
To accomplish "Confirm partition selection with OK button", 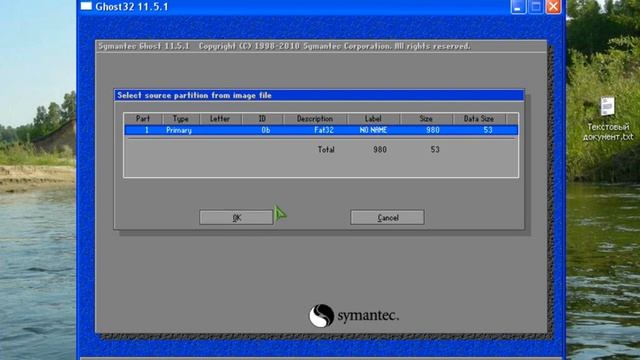I will click(236, 218).
